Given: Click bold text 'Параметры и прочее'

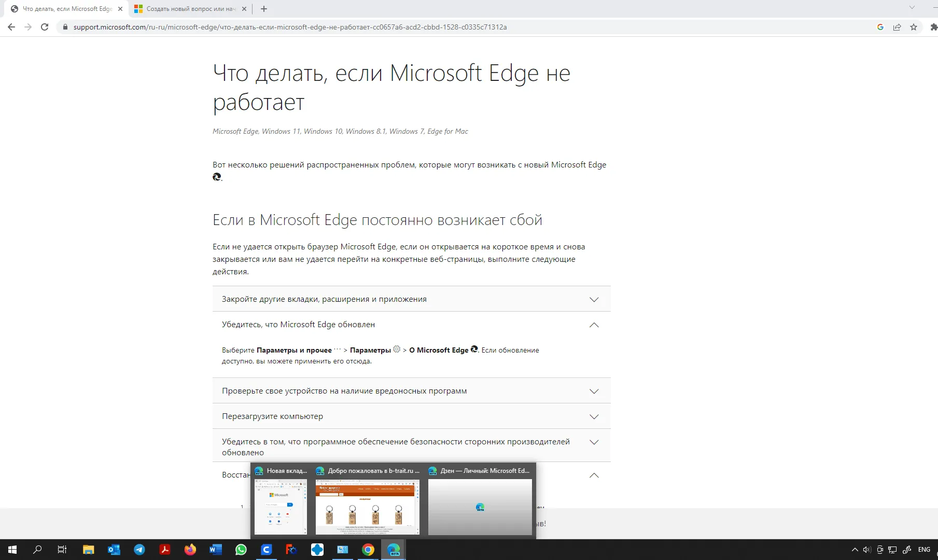Looking at the screenshot, I should point(294,351).
